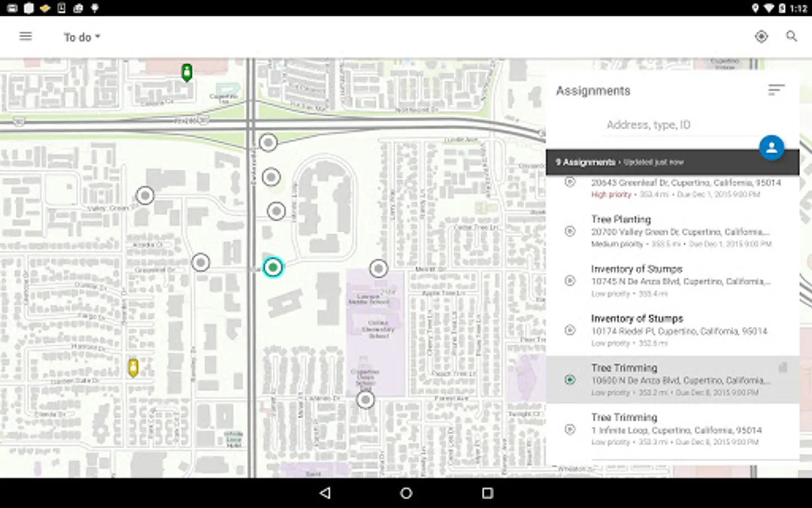812x508 pixels.
Task: Select assignment pin on Valley Green
Action: (x=145, y=196)
